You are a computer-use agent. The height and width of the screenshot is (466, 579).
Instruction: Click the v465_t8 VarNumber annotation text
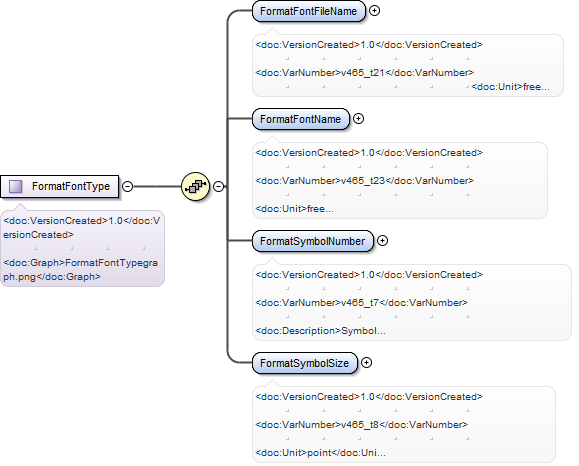pos(362,425)
